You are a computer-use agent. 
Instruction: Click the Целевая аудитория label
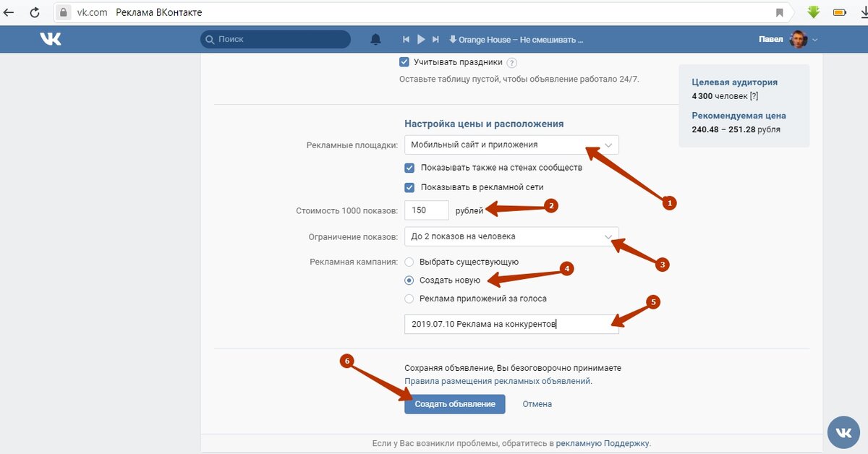[x=735, y=82]
